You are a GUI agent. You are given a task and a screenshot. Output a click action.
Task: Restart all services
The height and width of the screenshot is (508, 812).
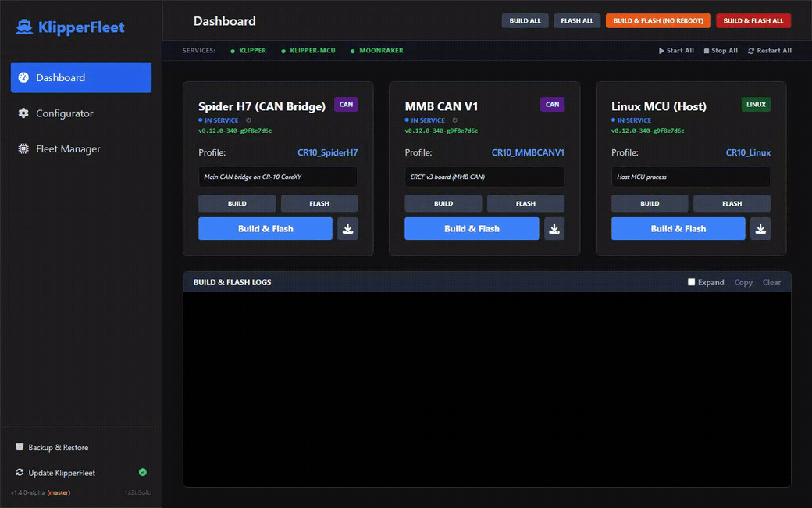point(770,50)
